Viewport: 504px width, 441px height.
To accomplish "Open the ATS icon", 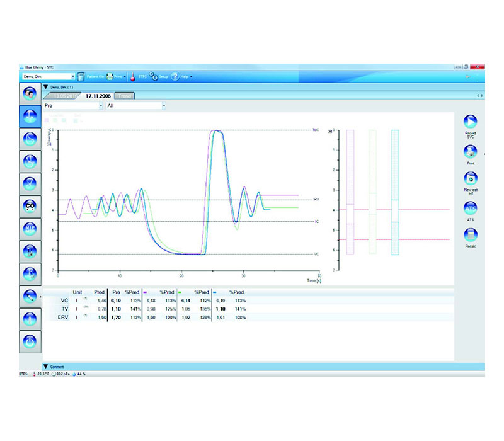I will (x=470, y=207).
